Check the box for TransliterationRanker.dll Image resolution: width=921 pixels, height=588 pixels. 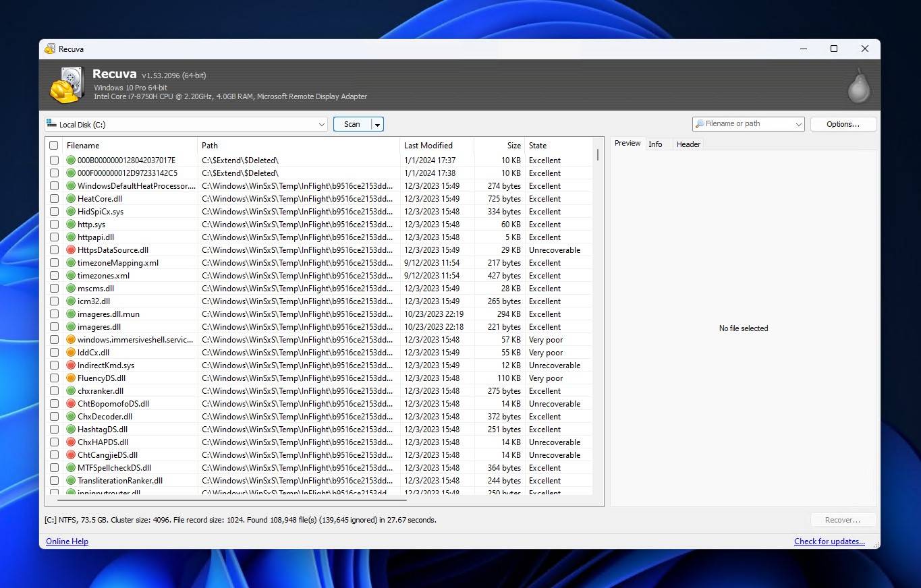pyautogui.click(x=54, y=481)
